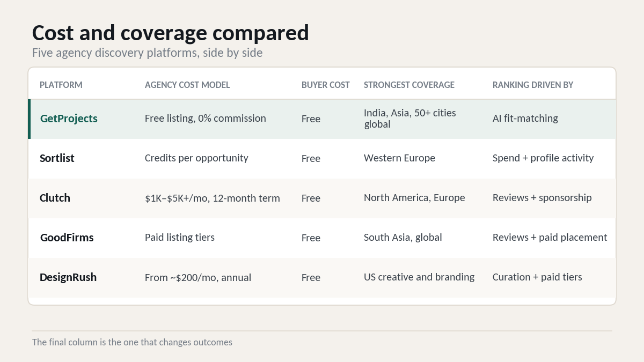Click 'From ~$200/mo, annual' cell
This screenshot has height=362, width=644.
198,278
